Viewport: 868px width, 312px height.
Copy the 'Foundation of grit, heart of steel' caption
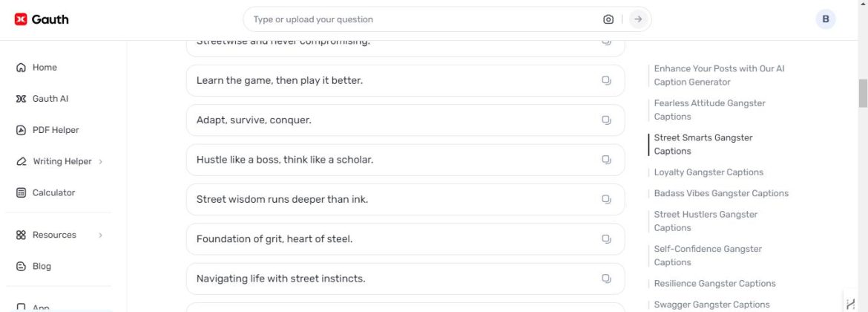(606, 239)
